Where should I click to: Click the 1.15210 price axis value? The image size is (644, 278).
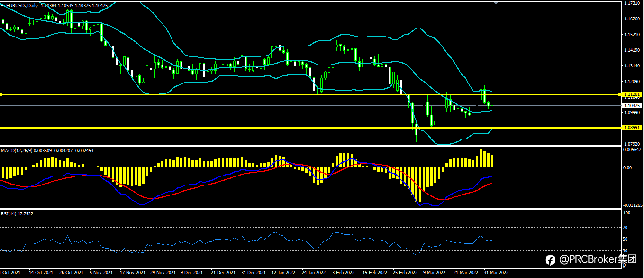[632, 35]
